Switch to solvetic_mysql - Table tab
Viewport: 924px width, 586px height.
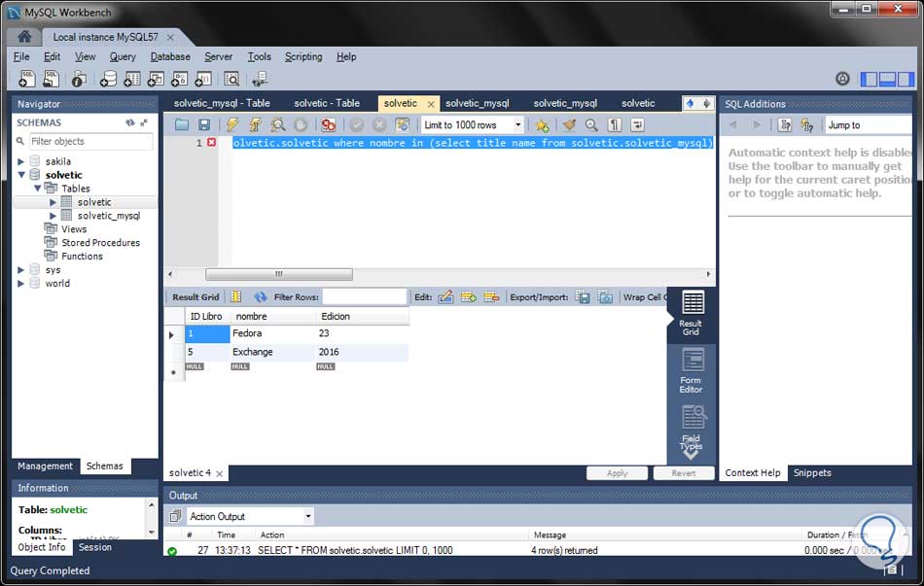[x=222, y=103]
